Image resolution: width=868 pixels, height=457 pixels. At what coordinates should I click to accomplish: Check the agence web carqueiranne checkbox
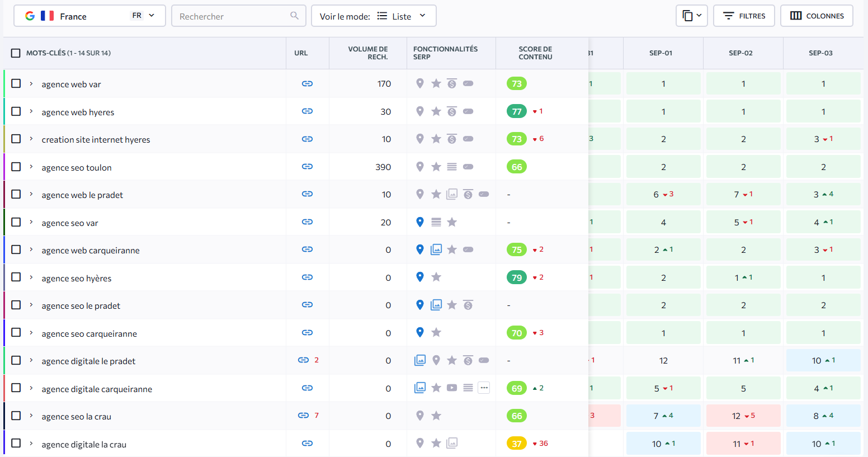tap(16, 249)
